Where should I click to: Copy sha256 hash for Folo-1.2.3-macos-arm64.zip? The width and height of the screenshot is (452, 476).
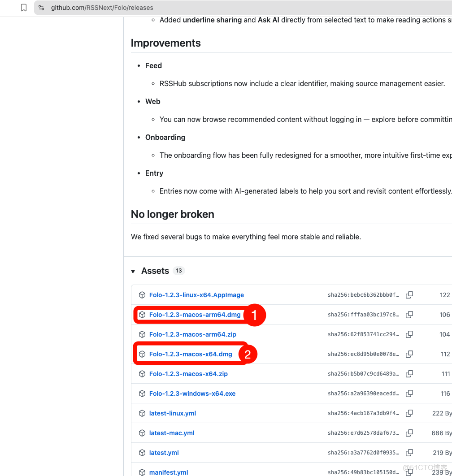pyautogui.click(x=409, y=334)
